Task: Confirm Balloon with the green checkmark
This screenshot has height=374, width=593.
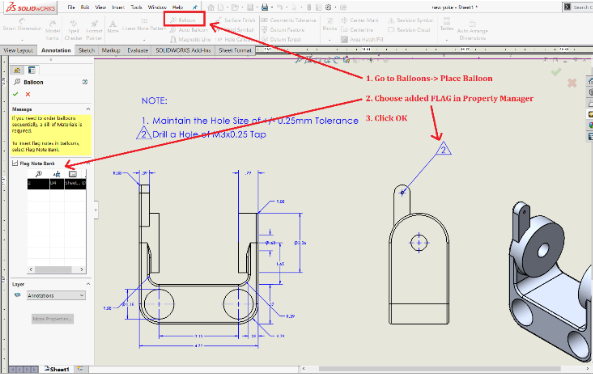Action: (16, 94)
